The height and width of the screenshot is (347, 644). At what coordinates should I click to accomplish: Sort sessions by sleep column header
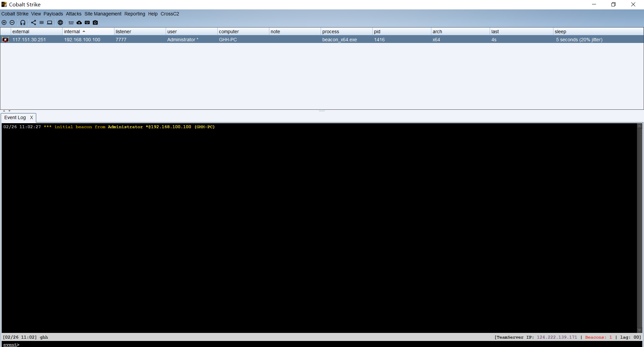click(598, 32)
